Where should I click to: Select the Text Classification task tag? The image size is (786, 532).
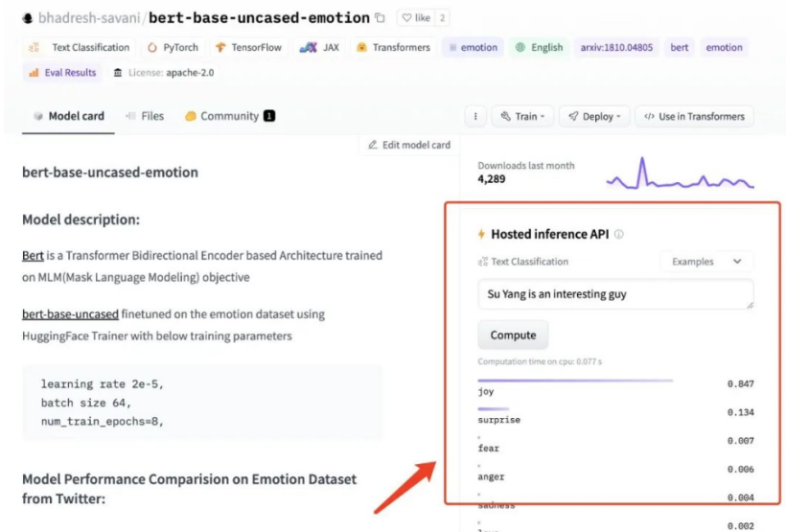(81, 47)
